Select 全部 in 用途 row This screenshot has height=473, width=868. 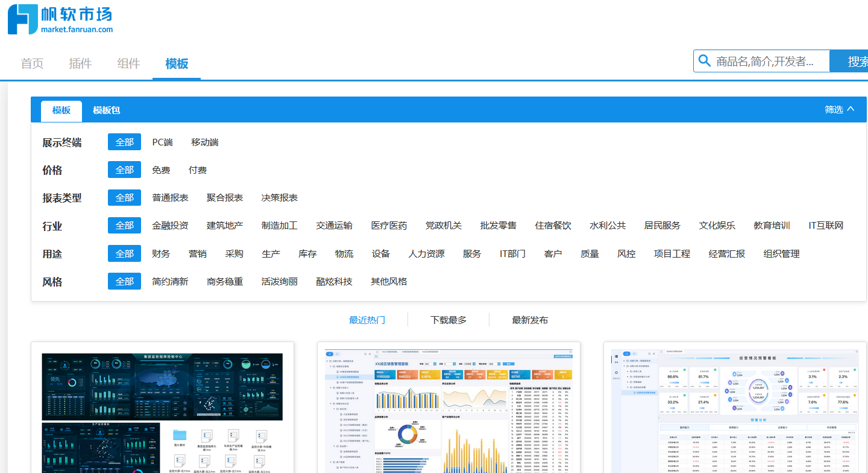(125, 254)
